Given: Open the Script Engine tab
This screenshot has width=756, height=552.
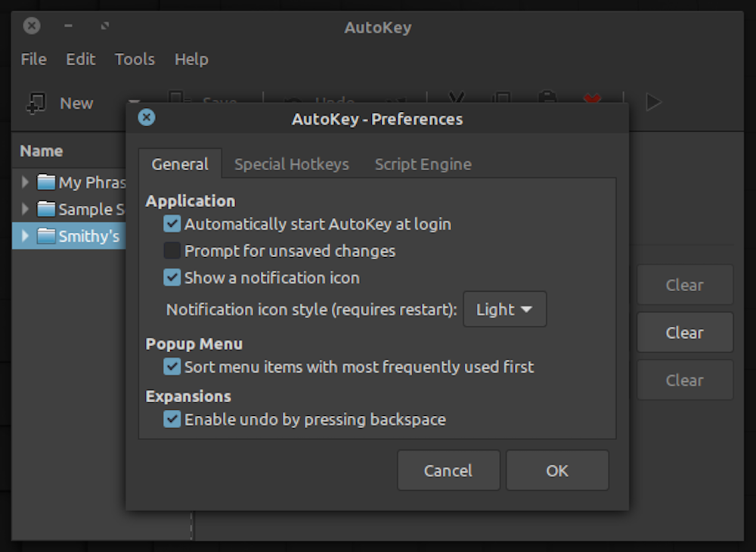Looking at the screenshot, I should pyautogui.click(x=423, y=164).
